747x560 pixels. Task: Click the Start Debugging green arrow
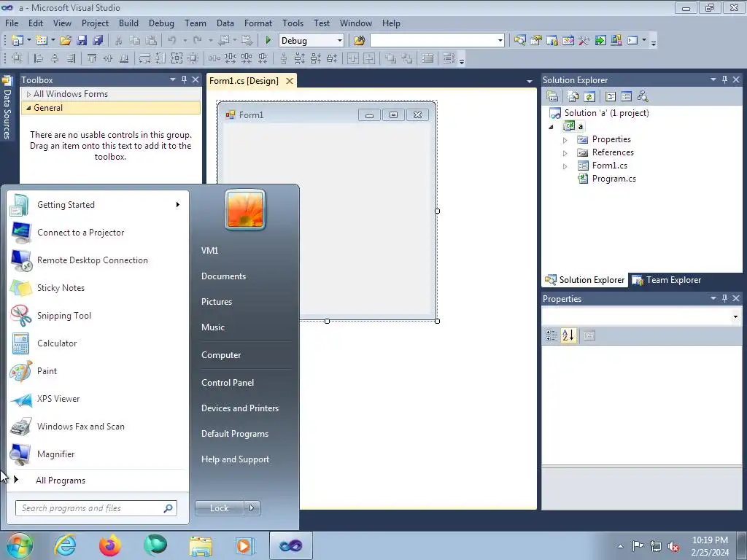coord(268,41)
